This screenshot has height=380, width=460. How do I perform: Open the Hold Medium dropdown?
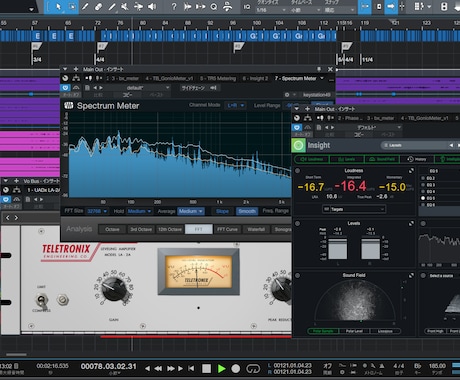(139, 211)
